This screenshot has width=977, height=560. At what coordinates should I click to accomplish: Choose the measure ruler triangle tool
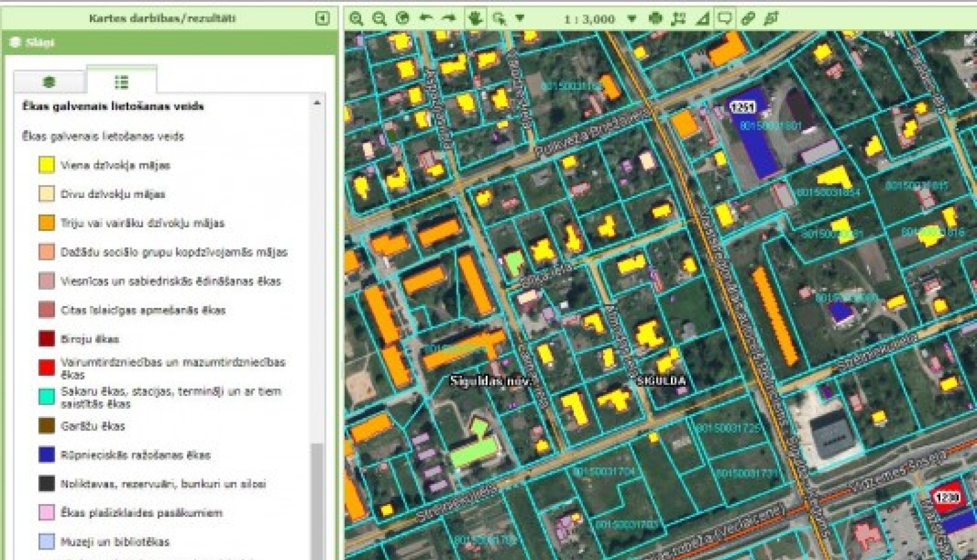click(702, 18)
